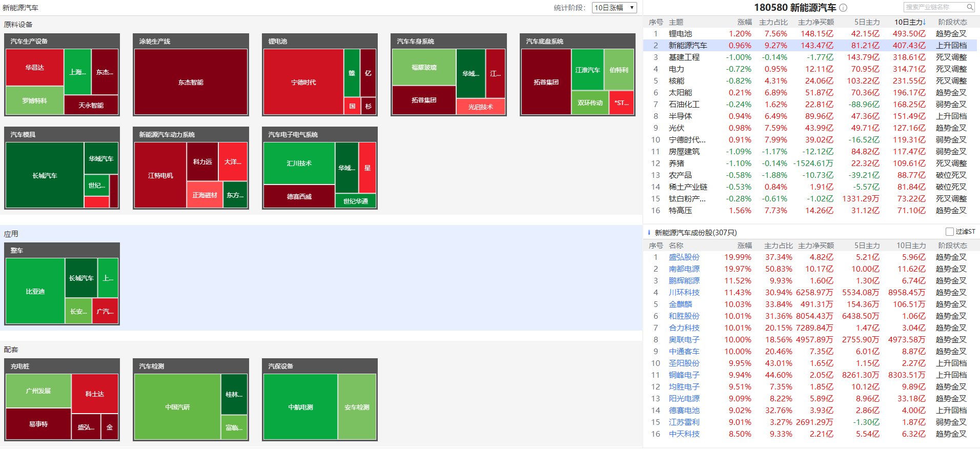Sort theme table by 主力净买额 column
The height and width of the screenshot is (450, 980).
(815, 22)
